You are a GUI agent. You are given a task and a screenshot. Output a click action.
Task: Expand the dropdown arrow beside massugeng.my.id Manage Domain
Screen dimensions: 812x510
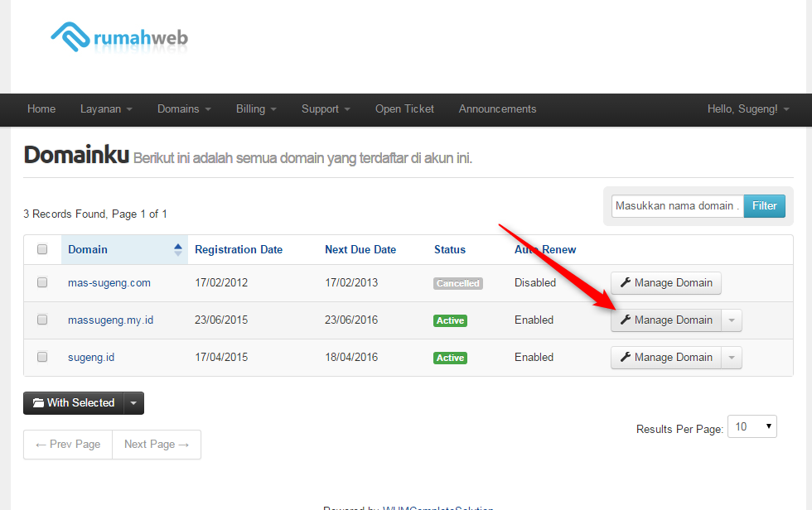click(732, 320)
